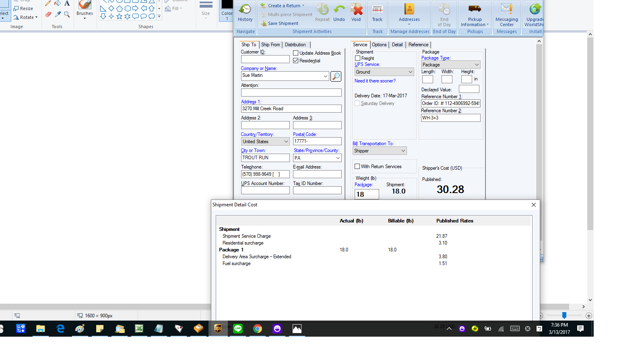Open Google Chrome from the taskbar

[258, 329]
